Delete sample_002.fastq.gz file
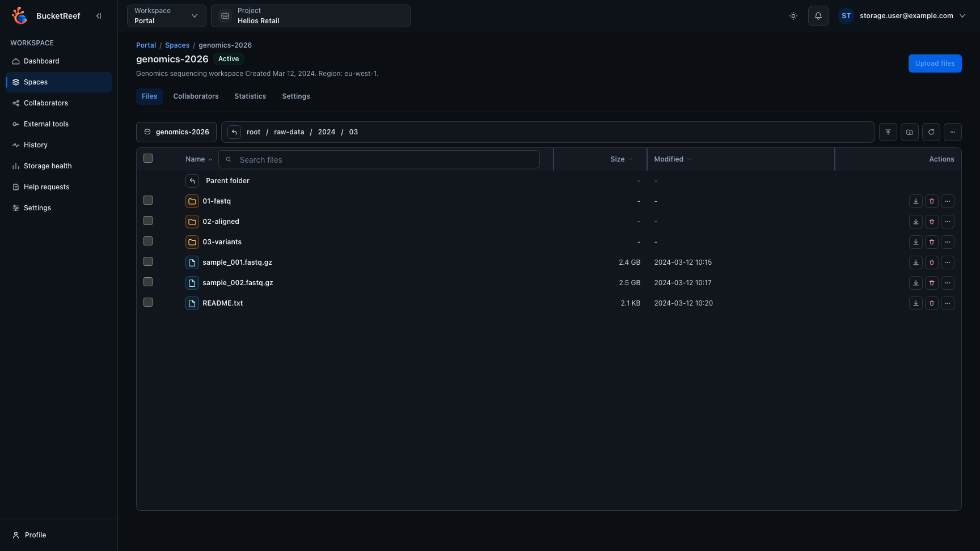The image size is (980, 551). tap(932, 283)
